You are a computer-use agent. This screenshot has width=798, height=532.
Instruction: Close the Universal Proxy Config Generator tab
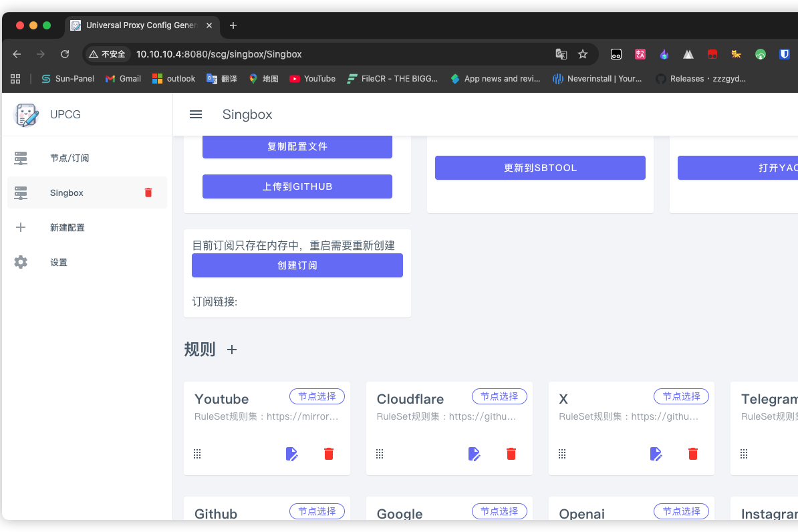pos(209,25)
